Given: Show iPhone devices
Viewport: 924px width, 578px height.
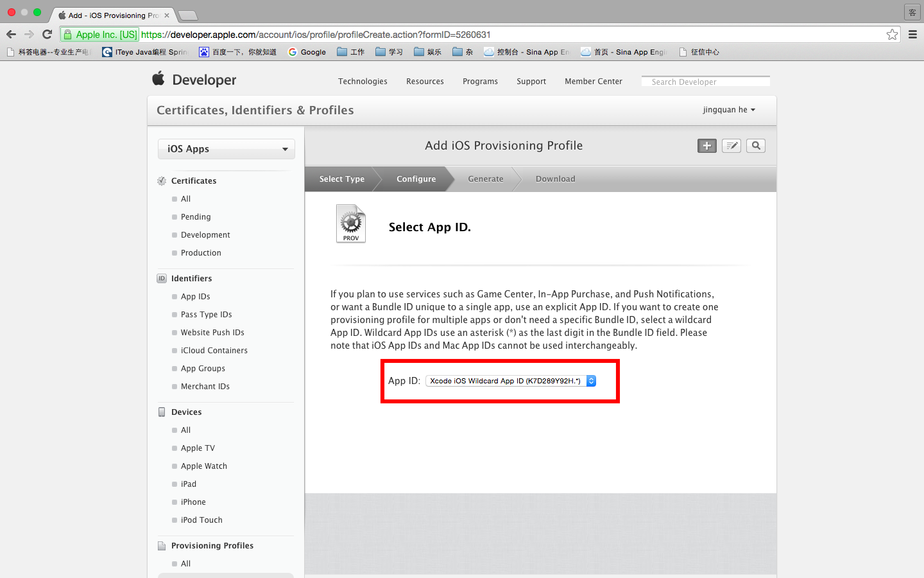Looking at the screenshot, I should 193,502.
